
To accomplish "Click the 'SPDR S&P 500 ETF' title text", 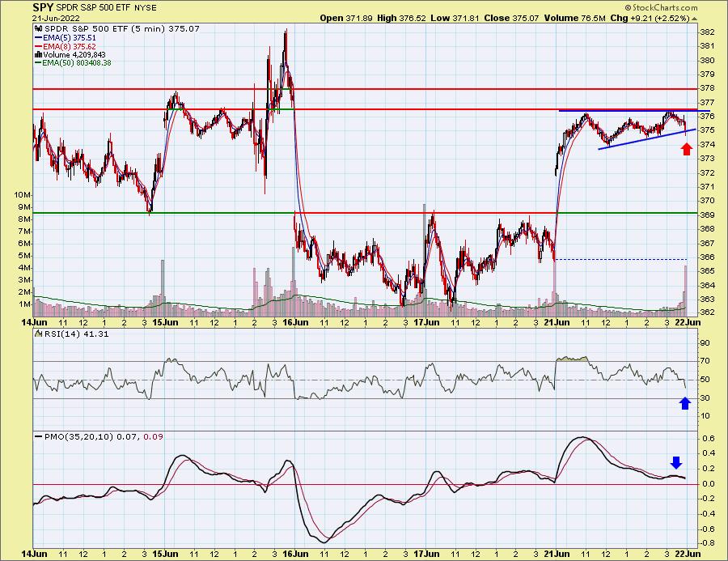I will pyautogui.click(x=94, y=8).
